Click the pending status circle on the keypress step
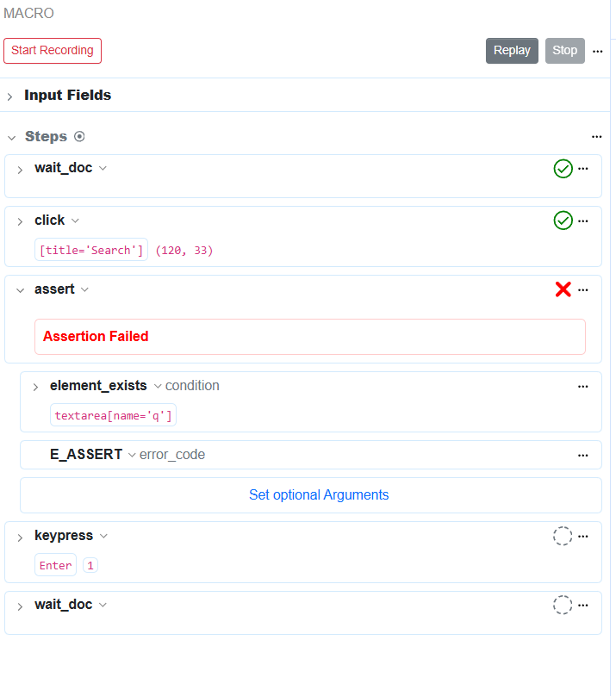 pyautogui.click(x=563, y=536)
